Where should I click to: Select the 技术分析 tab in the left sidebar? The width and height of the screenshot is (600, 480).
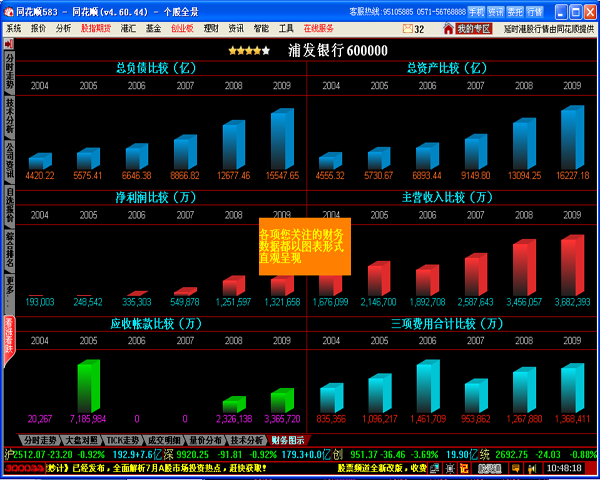9,116
